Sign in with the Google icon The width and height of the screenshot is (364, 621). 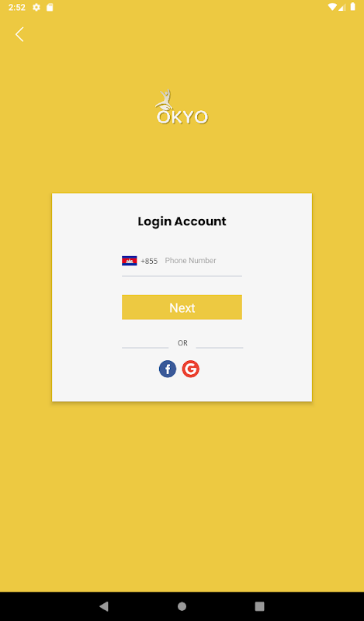click(190, 369)
